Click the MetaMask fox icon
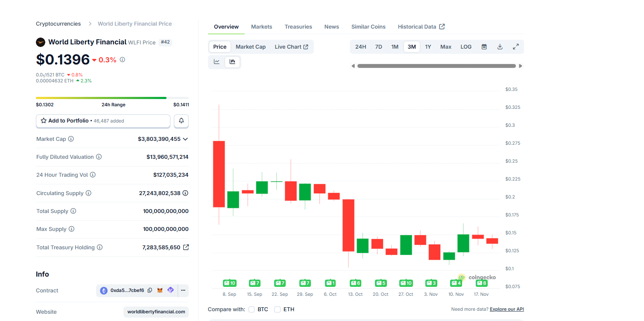This screenshot has height=321, width=644. pos(160,290)
